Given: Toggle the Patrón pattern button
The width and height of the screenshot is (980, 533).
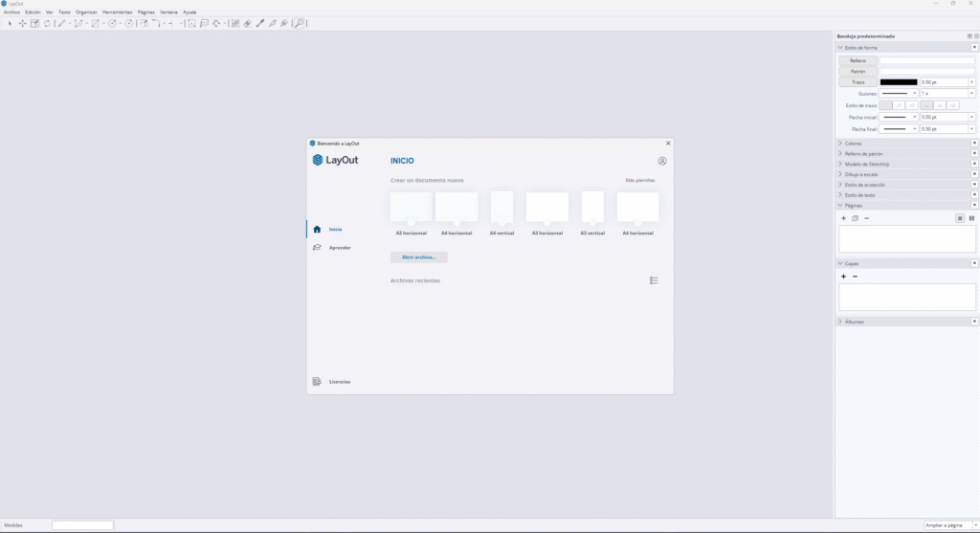Looking at the screenshot, I should point(857,72).
